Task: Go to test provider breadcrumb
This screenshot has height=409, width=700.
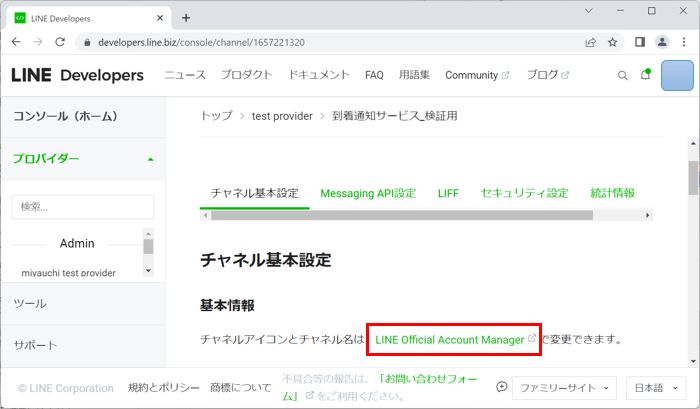Action: (282, 116)
